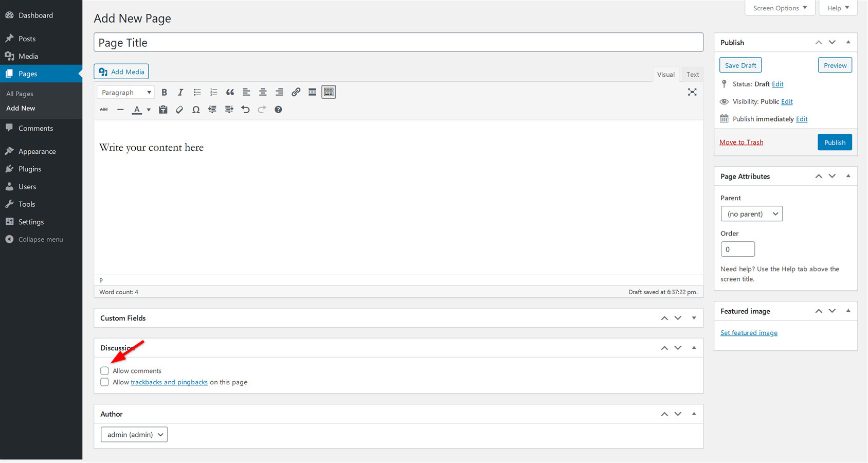Open the special character picker
The image size is (868, 463).
coord(196,110)
